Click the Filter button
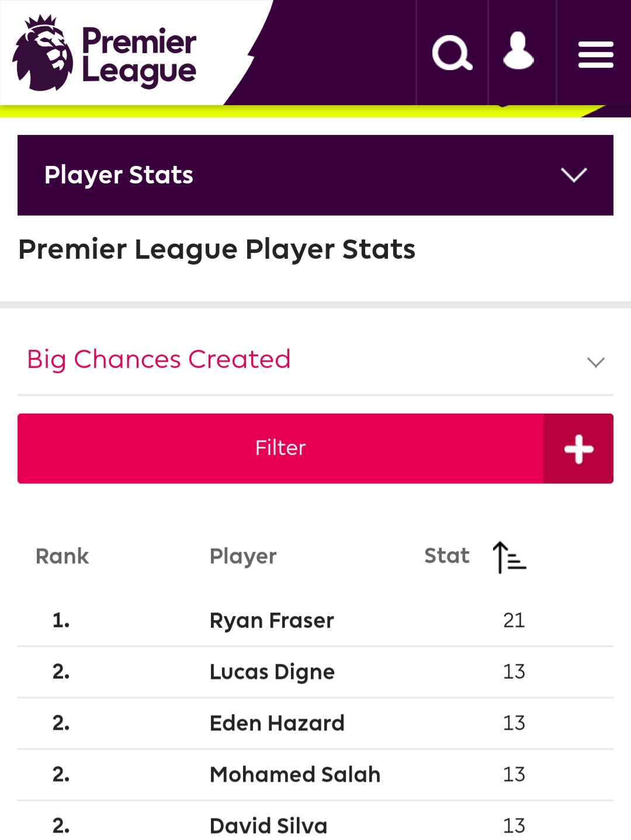This screenshot has width=631, height=840. point(280,449)
